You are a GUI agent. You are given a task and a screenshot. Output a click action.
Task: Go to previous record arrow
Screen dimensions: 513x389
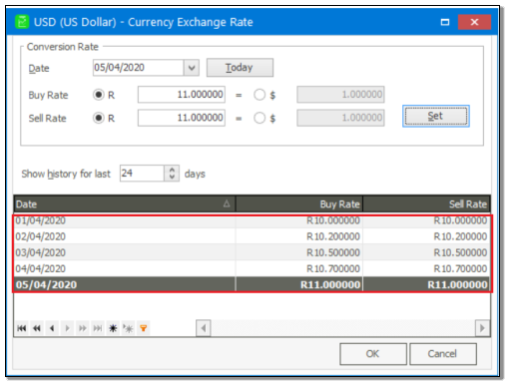pos(52,328)
